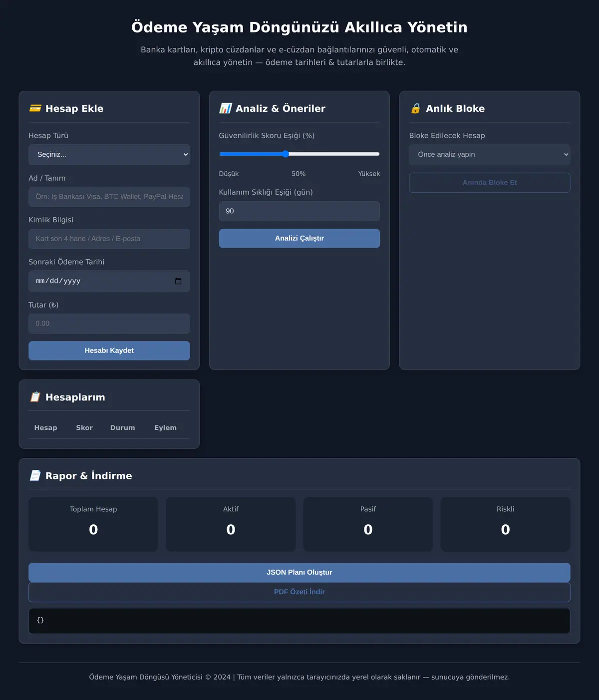Click the footer copyright text
This screenshot has width=599, height=700.
(x=299, y=677)
